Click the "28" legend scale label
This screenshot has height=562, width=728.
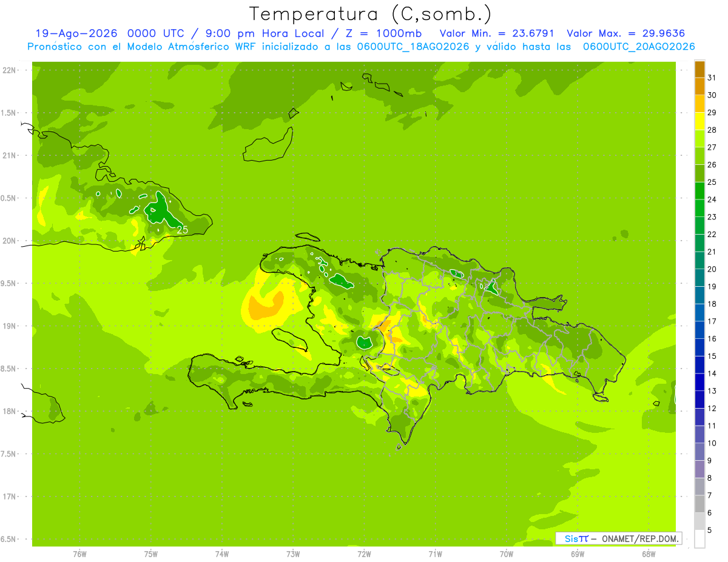(x=712, y=130)
